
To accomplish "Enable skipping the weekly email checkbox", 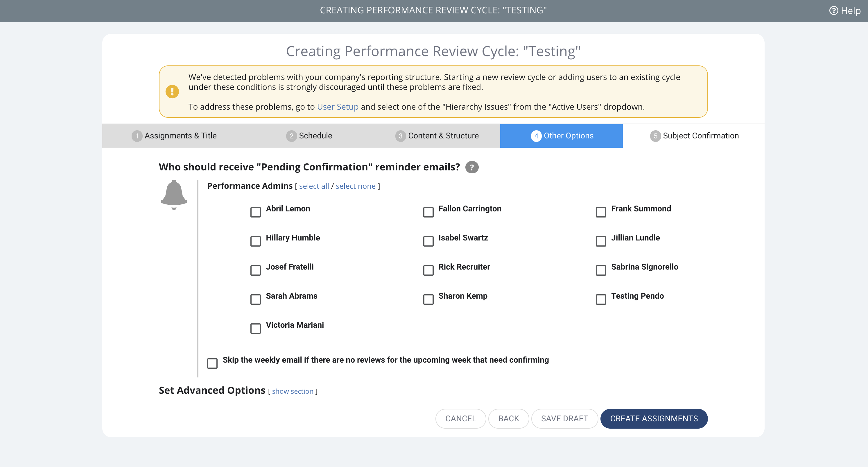I will [x=212, y=363].
